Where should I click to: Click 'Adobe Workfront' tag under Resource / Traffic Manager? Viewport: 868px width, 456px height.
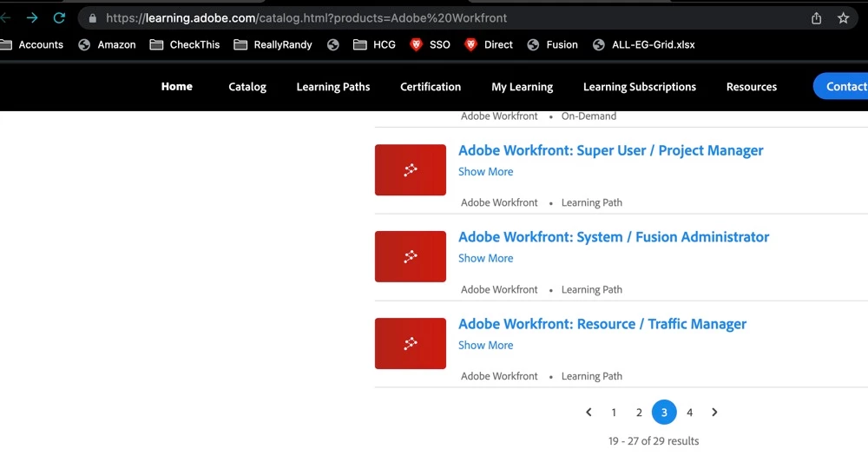[499, 376]
